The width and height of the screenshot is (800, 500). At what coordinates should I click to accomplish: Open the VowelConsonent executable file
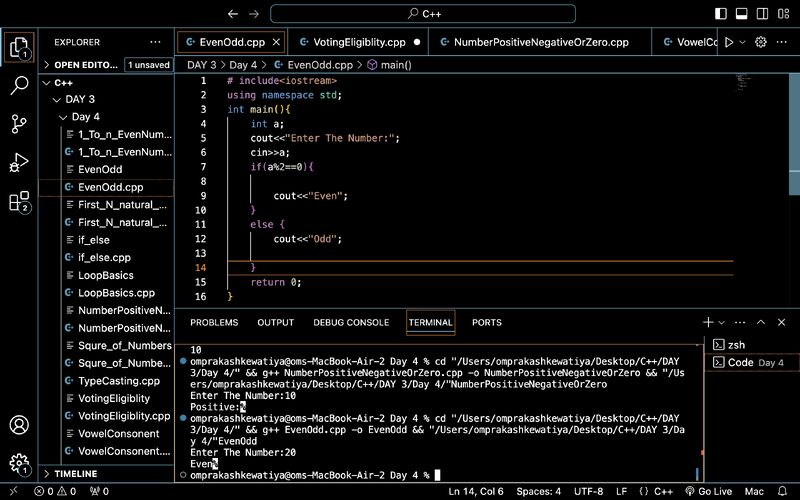point(106,434)
